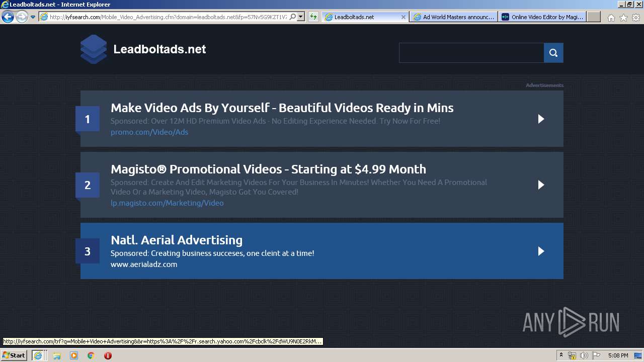
Task: Click the volume speaker tray icon
Action: click(x=584, y=355)
